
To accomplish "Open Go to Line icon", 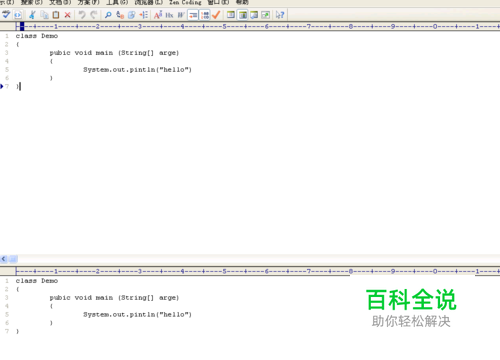I will pyautogui.click(x=144, y=15).
